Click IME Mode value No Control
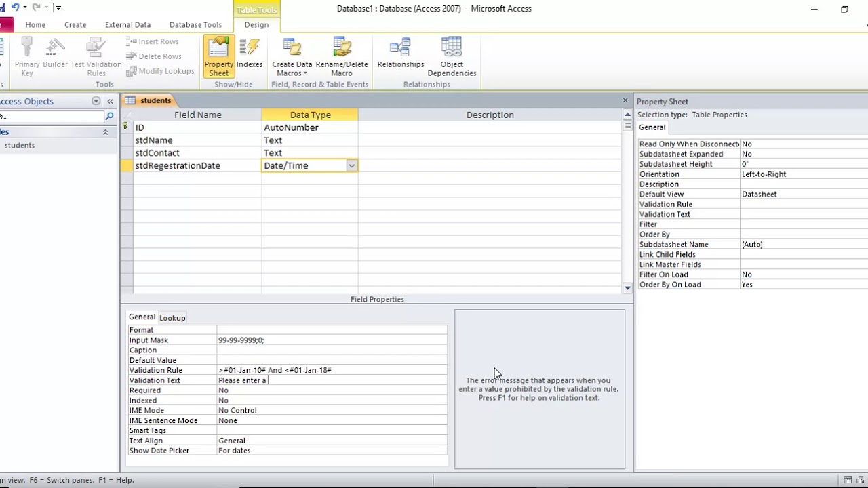This screenshot has height=488, width=868. click(332, 410)
